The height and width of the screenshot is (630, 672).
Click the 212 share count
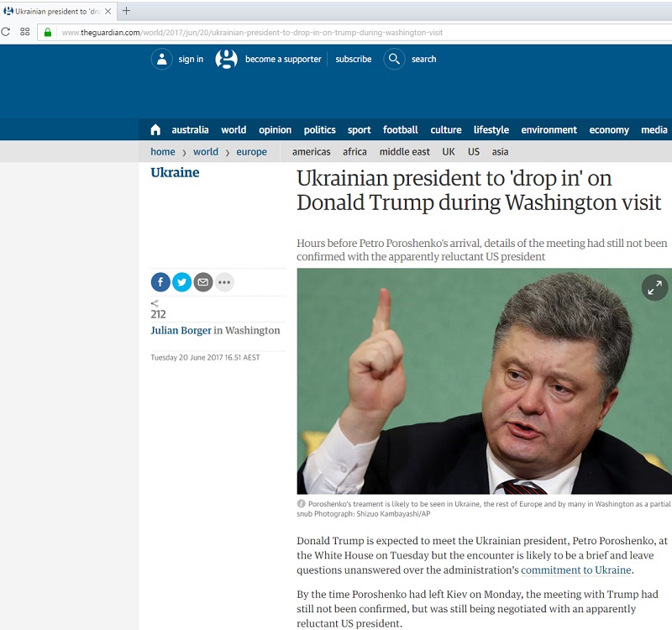[x=158, y=314]
